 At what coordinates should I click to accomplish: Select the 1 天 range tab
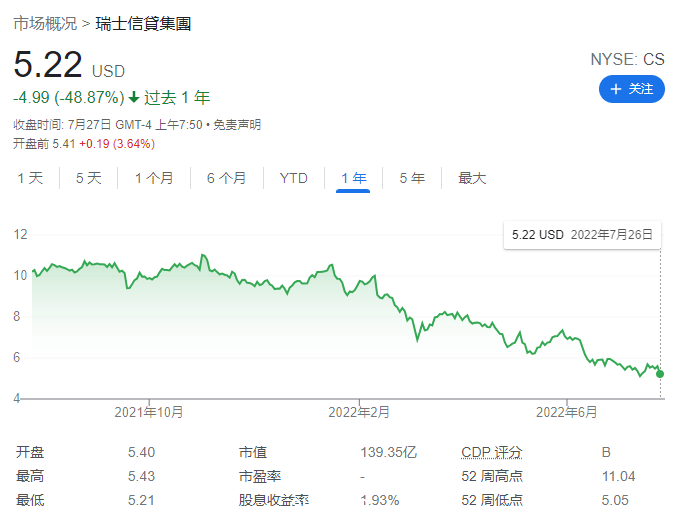pos(30,178)
